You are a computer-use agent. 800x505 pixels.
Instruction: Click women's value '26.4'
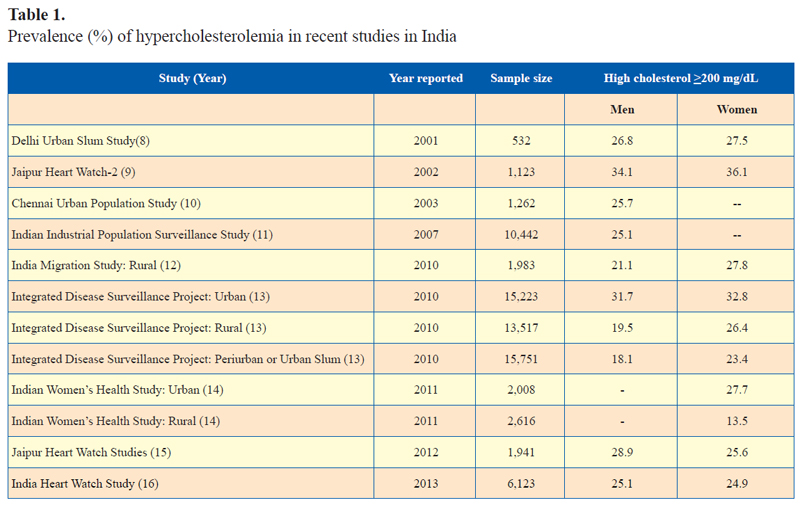pos(737,327)
